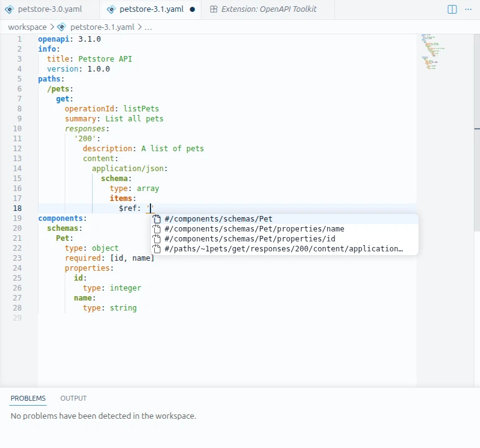Click the editor vertical scrollbar
This screenshot has width=480, height=448.
[477, 133]
